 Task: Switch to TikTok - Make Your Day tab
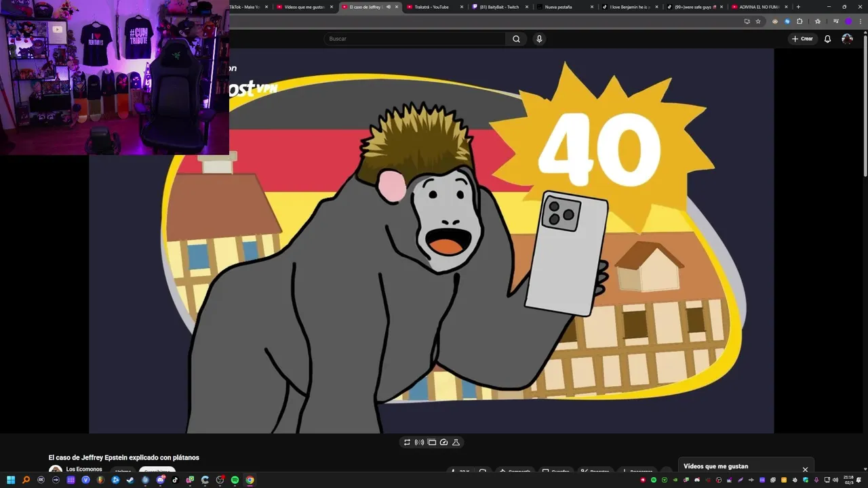pos(244,7)
